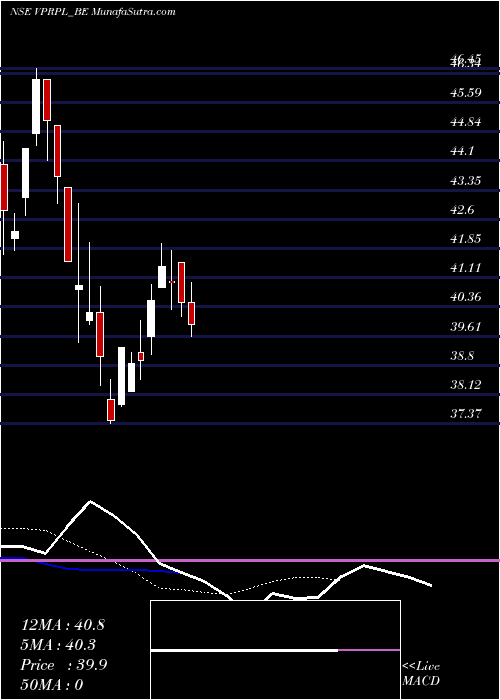Image resolution: width=500 pixels, height=700 pixels.
Task: Click the 39.61 price axis label
Action: pos(466,326)
